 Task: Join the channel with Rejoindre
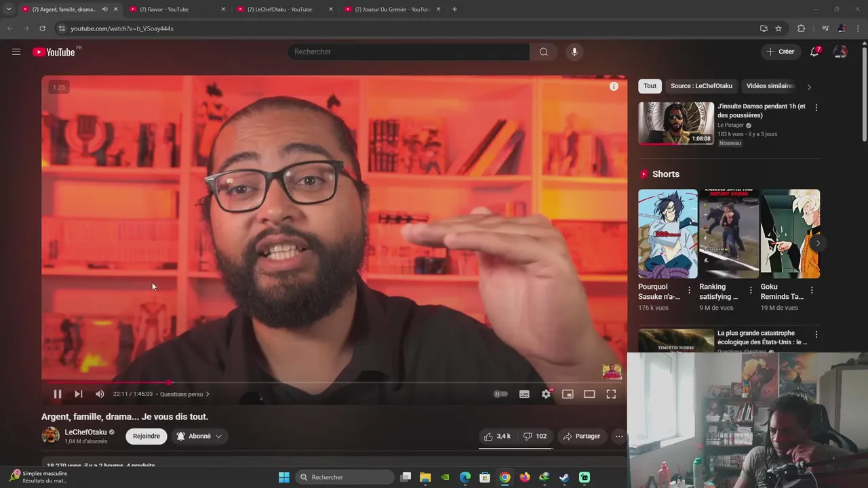coord(146,436)
